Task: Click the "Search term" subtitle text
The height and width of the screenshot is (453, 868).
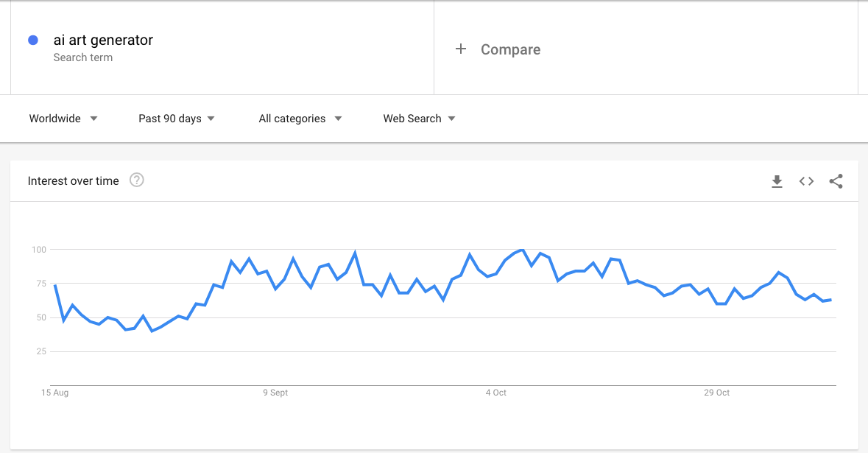Action: (83, 57)
